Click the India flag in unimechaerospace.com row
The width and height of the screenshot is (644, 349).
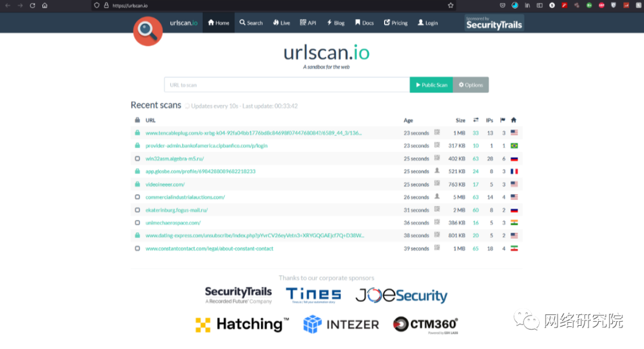(x=514, y=223)
